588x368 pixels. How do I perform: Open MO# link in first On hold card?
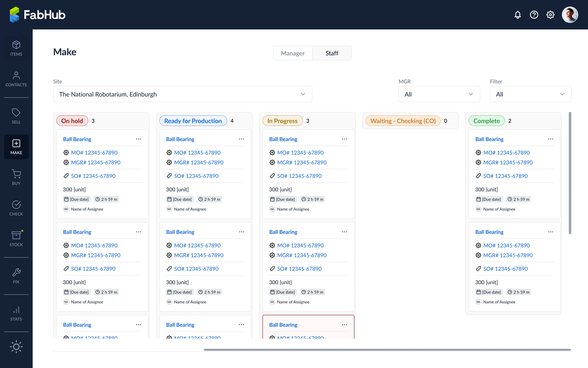94,153
